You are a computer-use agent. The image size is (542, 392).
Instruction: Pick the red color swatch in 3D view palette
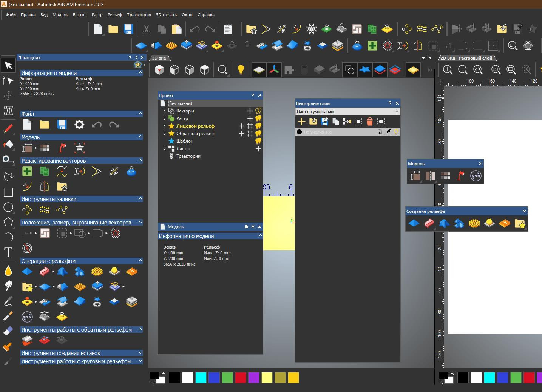point(240,377)
